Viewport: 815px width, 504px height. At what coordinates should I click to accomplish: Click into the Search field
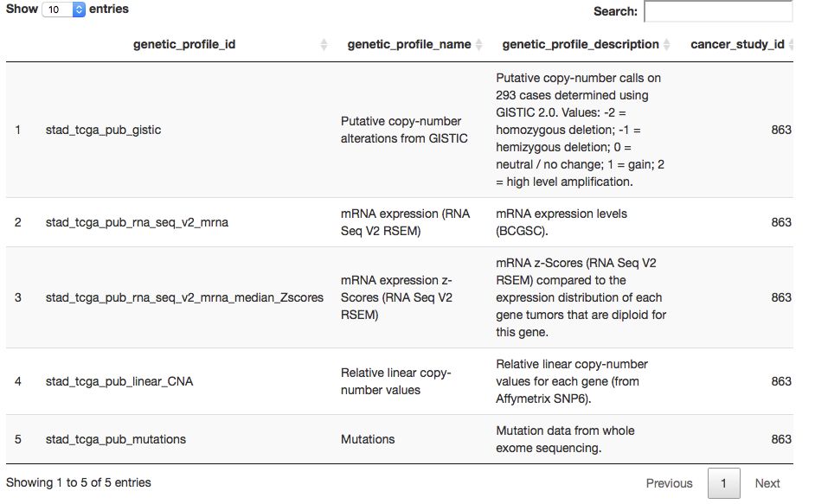[717, 11]
